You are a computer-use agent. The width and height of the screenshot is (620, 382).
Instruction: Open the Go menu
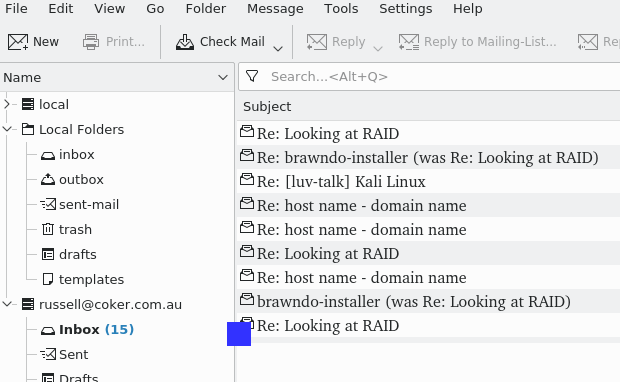tap(155, 9)
